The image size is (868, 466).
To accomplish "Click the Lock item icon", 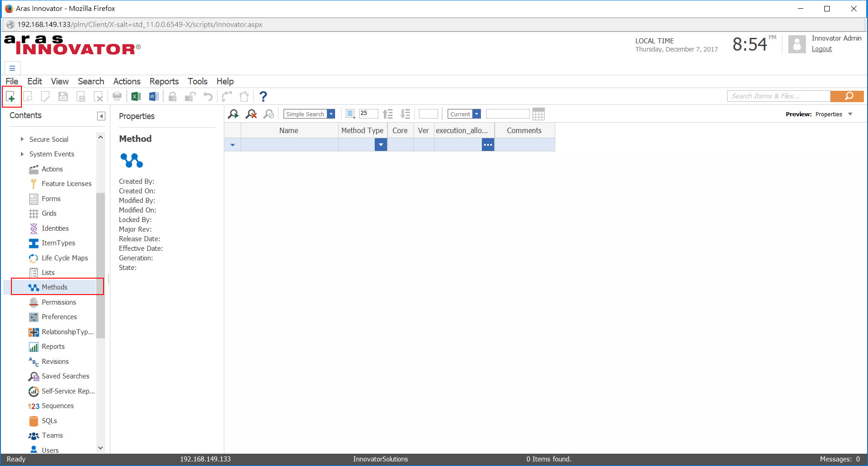I will (172, 97).
